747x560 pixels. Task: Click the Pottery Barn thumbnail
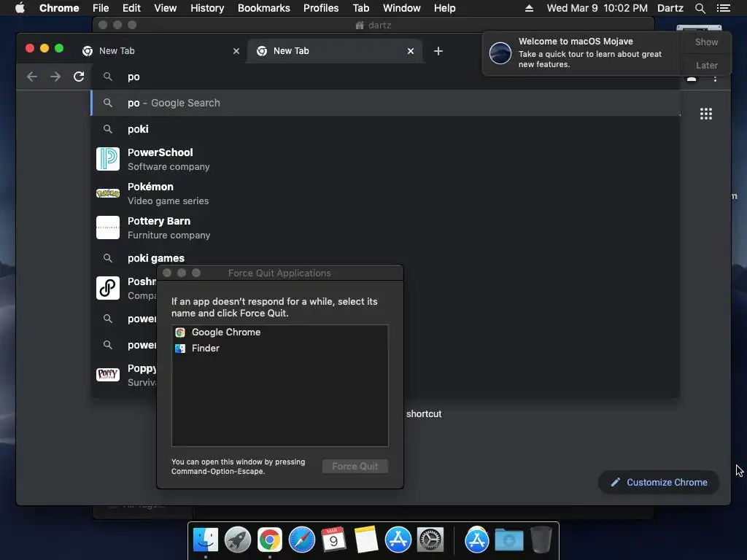pyautogui.click(x=108, y=227)
